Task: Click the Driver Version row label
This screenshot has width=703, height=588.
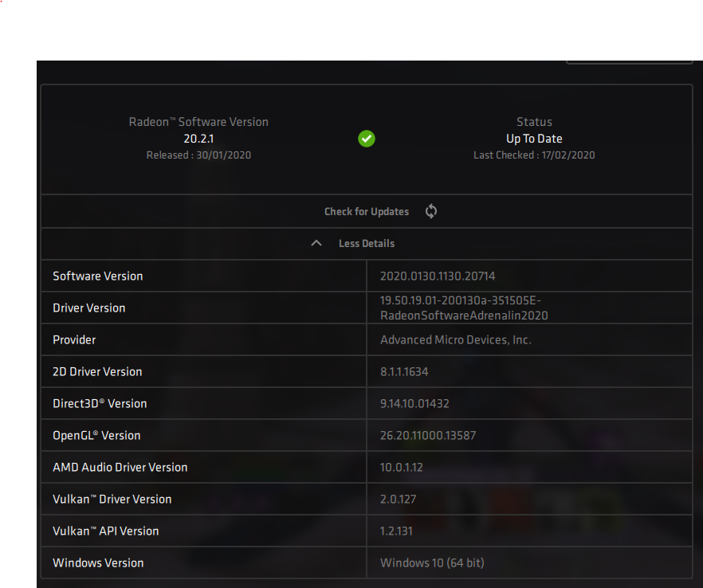Action: [x=88, y=308]
